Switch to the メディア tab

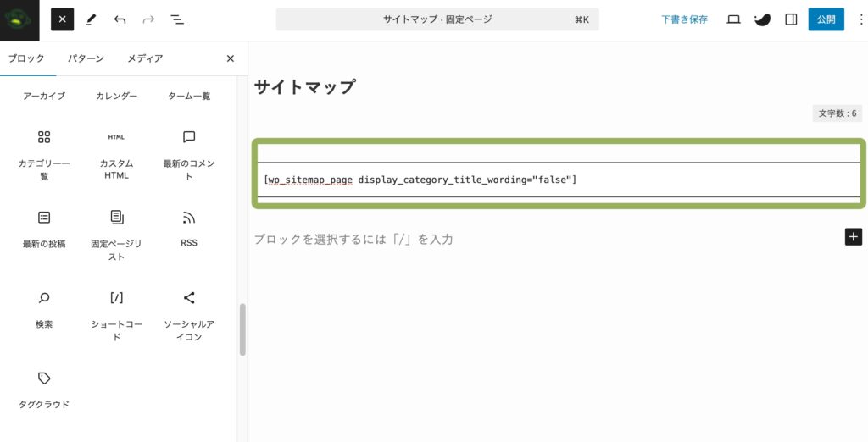[145, 58]
